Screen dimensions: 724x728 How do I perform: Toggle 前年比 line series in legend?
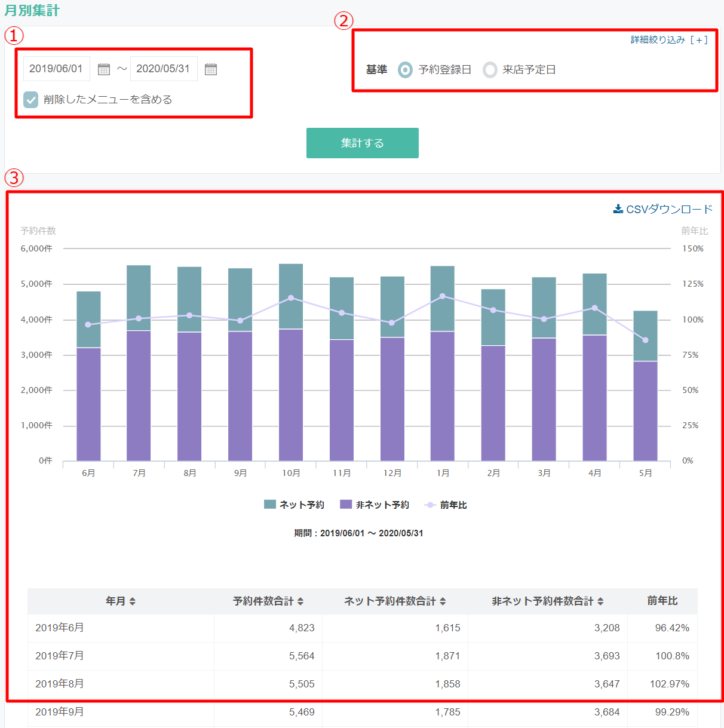point(446,505)
